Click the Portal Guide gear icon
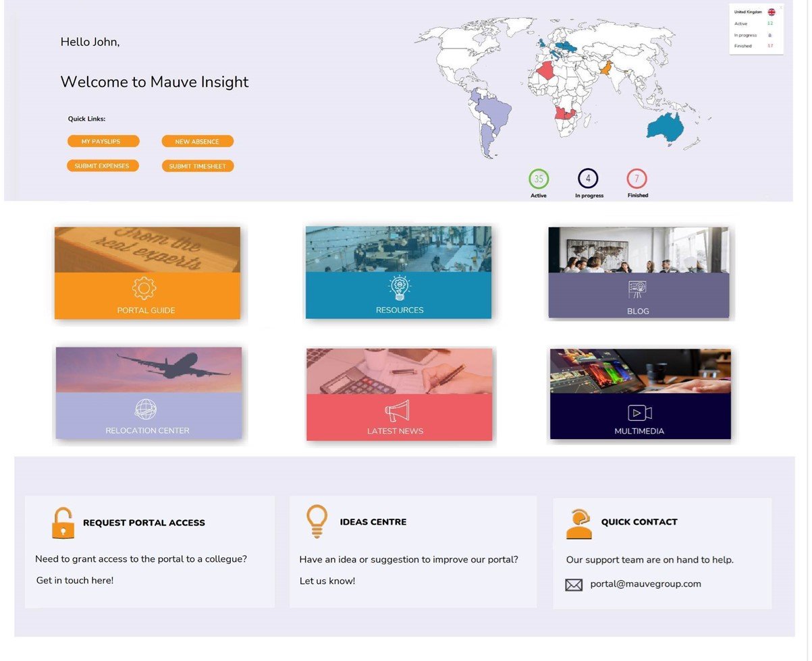 coord(144,289)
